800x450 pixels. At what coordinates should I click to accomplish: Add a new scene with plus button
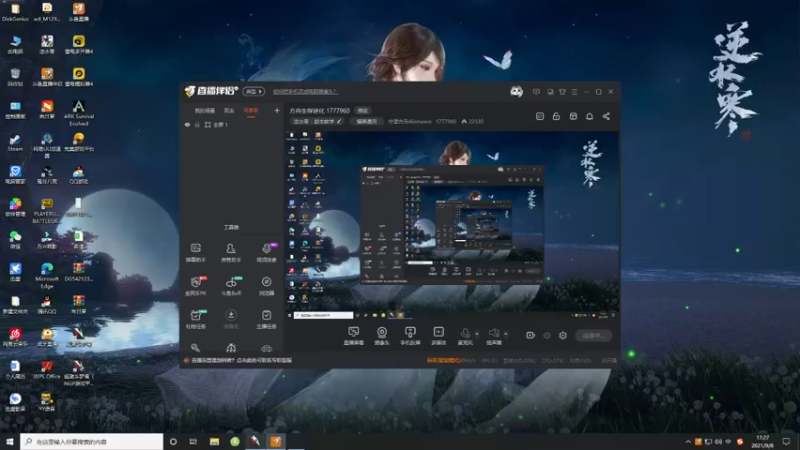277,110
